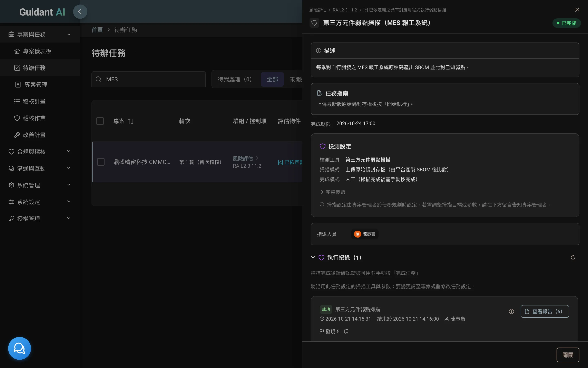Expand the 授權管理 menu group
This screenshot has height=368, width=588.
tap(69, 219)
